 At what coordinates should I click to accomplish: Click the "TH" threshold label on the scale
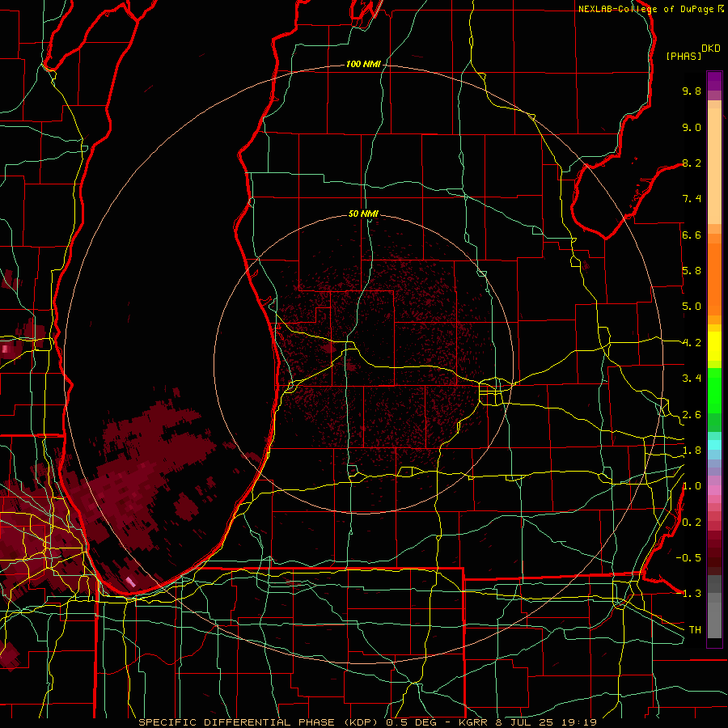pos(695,630)
